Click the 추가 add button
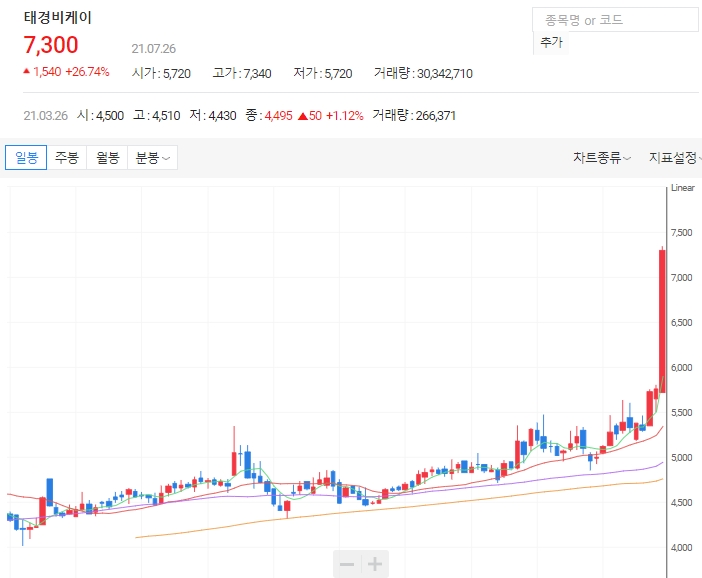The height and width of the screenshot is (578, 702). tap(551, 43)
